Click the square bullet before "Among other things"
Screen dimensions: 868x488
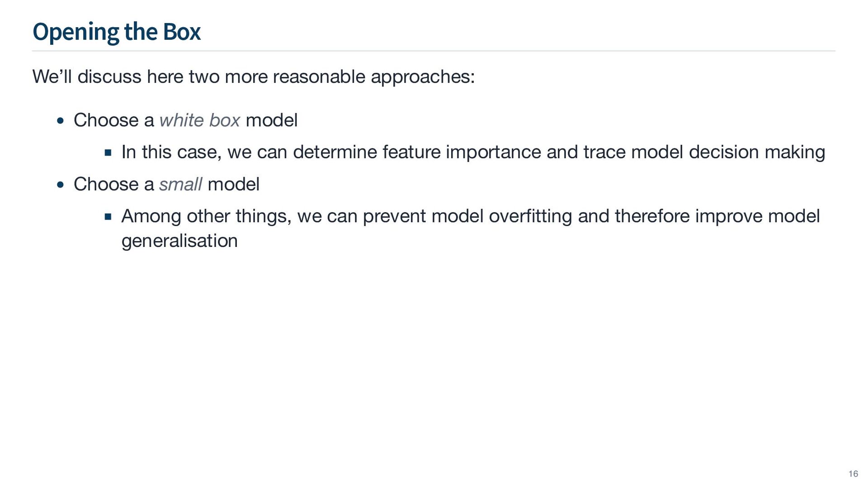[x=108, y=217]
